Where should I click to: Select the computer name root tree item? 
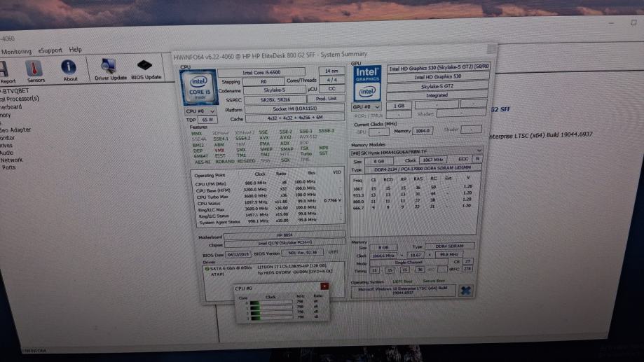coord(15,91)
